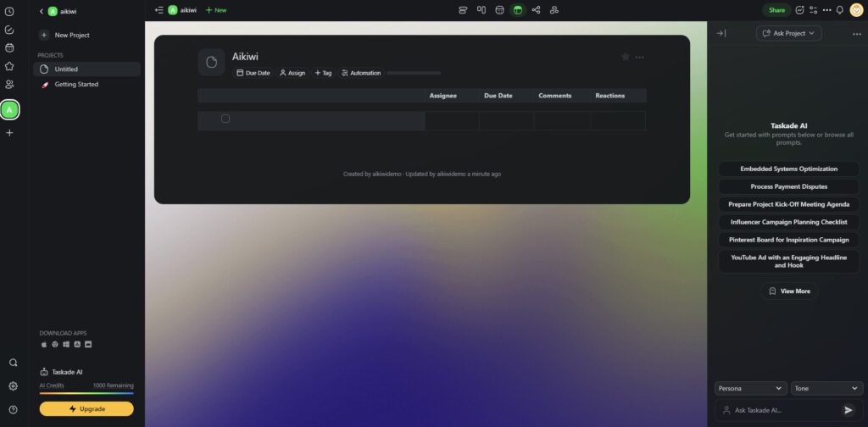The image size is (868, 427).
Task: Open the starred items icon in left rail
Action: (9, 66)
